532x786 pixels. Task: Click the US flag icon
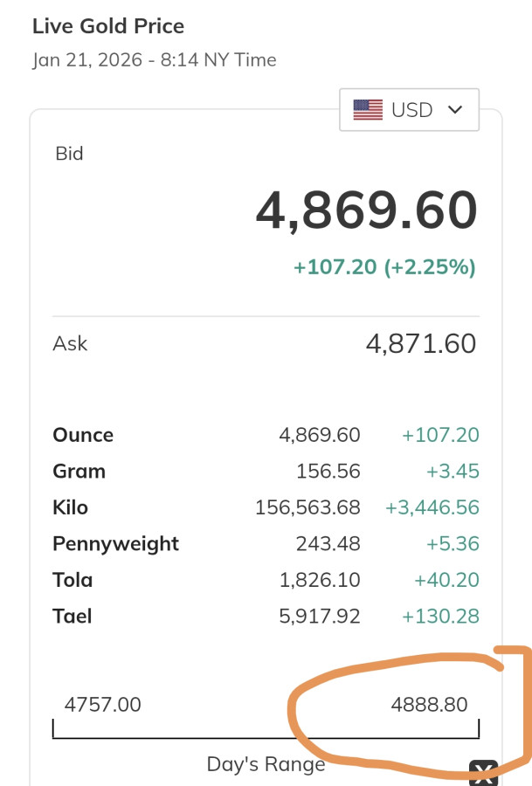368,110
